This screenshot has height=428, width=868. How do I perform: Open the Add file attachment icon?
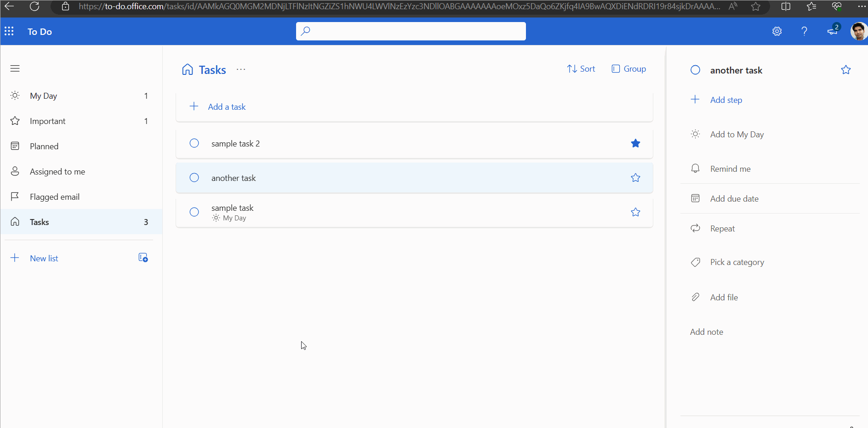696,297
